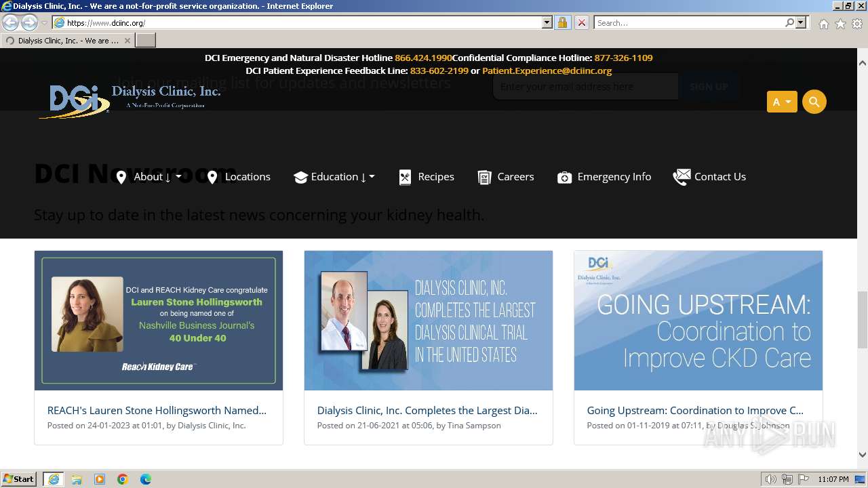Click the search box magnifier icon
Viewport: 868px width, 488px height.
point(789,23)
